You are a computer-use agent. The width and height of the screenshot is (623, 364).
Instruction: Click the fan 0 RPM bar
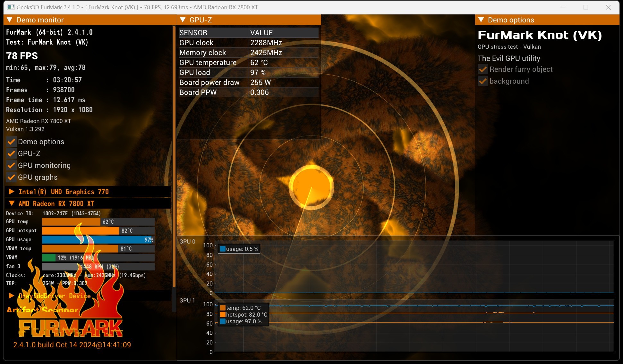pyautogui.click(x=98, y=267)
